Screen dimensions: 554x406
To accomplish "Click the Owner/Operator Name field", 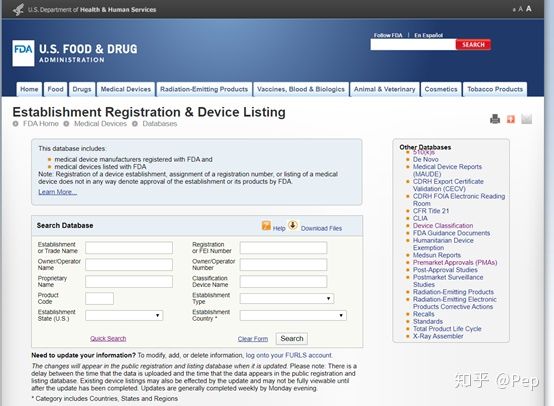I will [x=129, y=265].
